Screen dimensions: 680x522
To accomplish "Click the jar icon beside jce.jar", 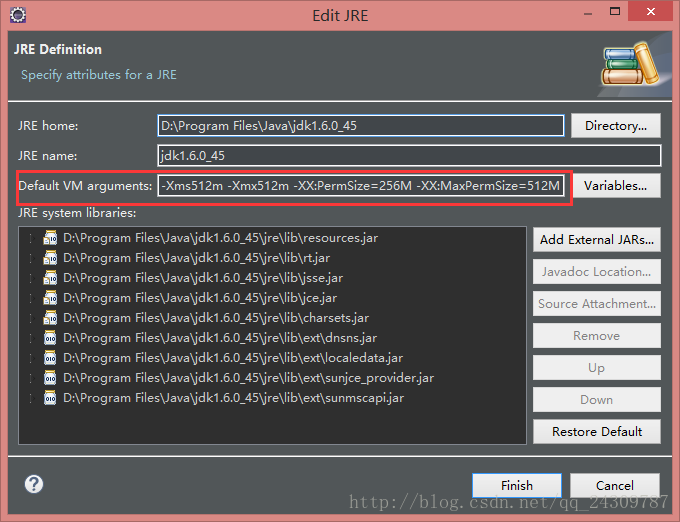I will tap(50, 297).
